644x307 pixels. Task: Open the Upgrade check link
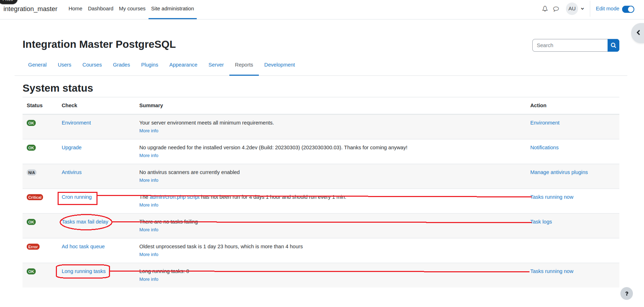coord(71,147)
